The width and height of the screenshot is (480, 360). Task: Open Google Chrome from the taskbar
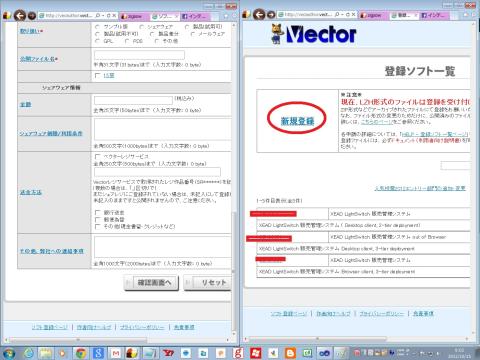point(81,353)
